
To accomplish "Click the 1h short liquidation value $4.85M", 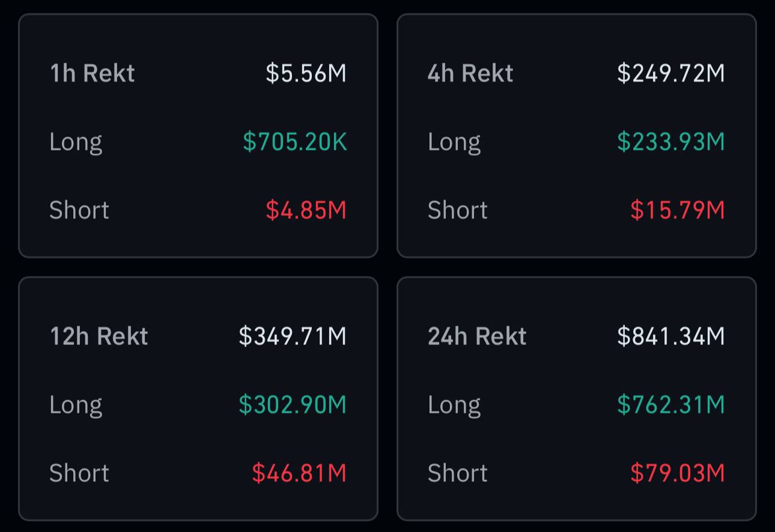I will coord(306,210).
